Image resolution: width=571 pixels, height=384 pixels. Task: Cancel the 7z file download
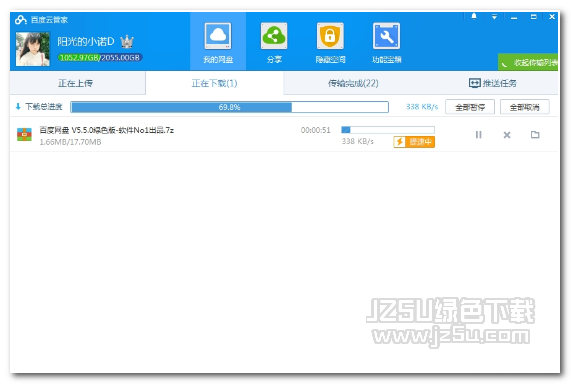tap(507, 135)
